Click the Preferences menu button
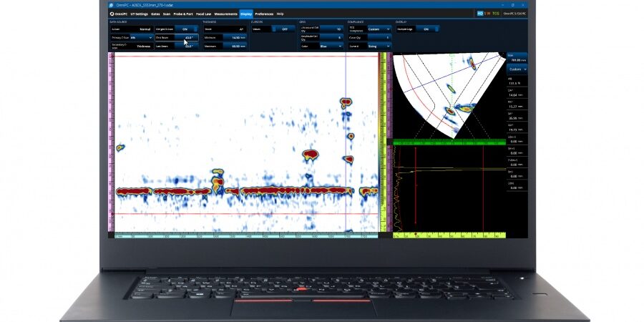The image size is (644, 322). [x=264, y=14]
